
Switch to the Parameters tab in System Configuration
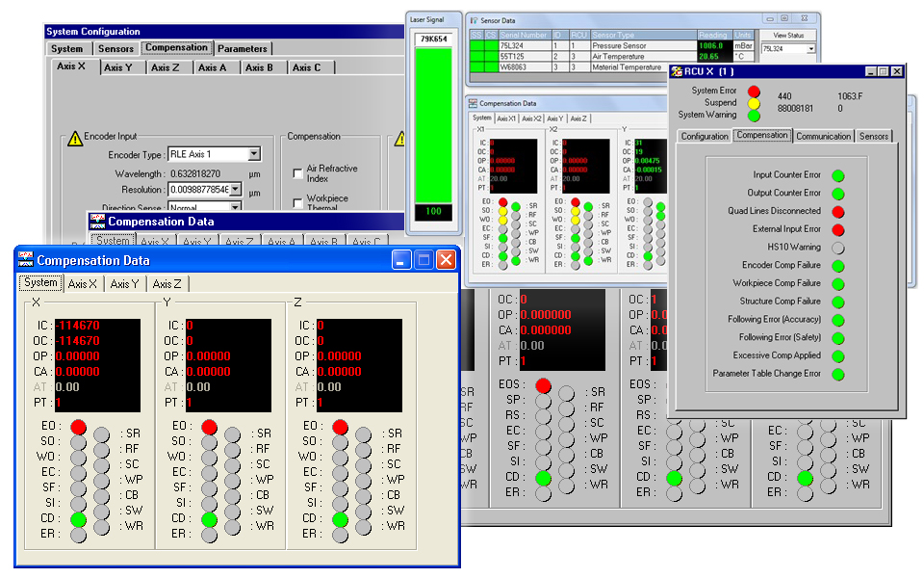pos(243,48)
